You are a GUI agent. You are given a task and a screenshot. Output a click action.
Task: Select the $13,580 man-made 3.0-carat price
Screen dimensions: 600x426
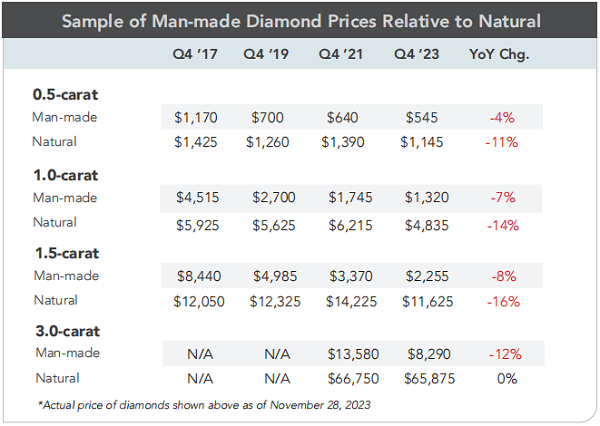coord(353,354)
